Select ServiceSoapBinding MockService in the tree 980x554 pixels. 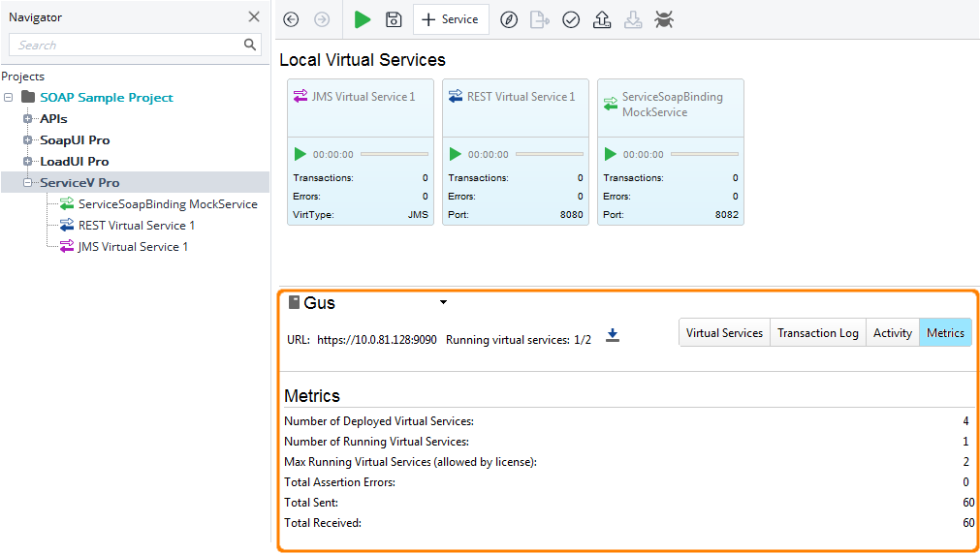click(168, 204)
